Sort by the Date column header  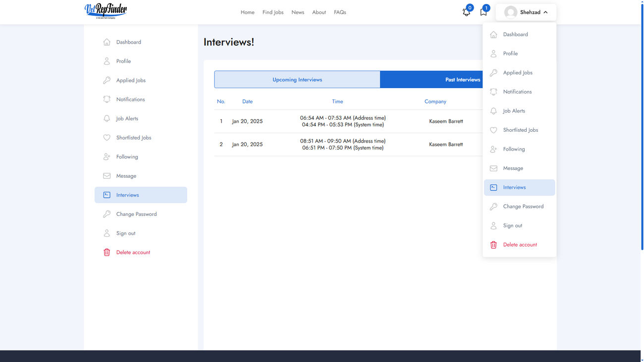(247, 102)
